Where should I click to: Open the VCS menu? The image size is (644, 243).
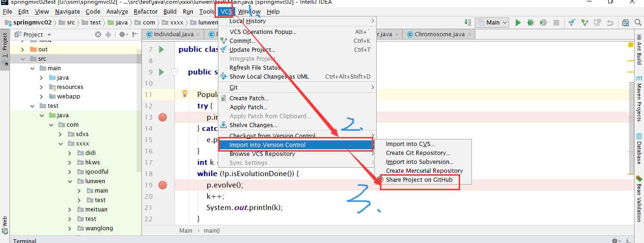[226, 11]
